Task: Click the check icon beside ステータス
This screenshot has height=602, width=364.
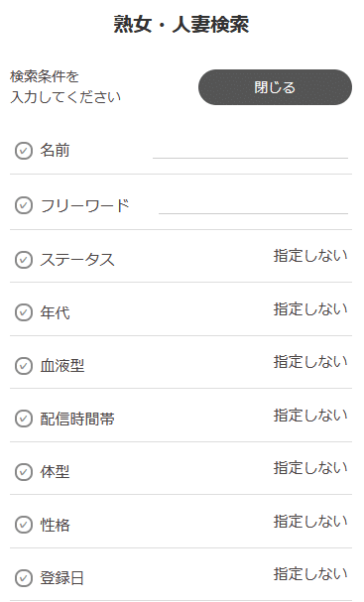Action: (24, 260)
